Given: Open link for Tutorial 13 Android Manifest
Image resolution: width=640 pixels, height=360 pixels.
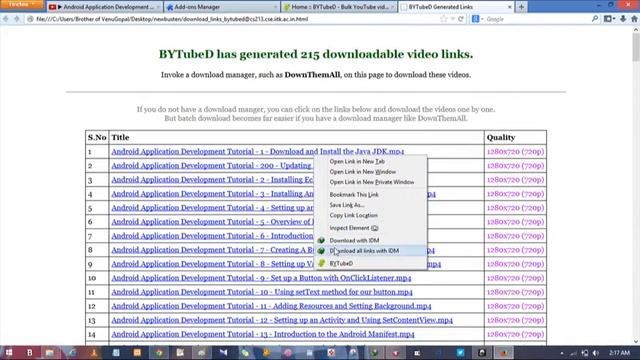Looking at the screenshot, I should (x=263, y=334).
